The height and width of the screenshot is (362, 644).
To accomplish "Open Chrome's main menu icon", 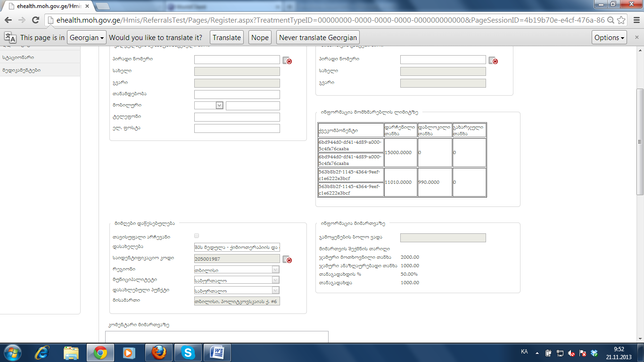I will (x=635, y=20).
